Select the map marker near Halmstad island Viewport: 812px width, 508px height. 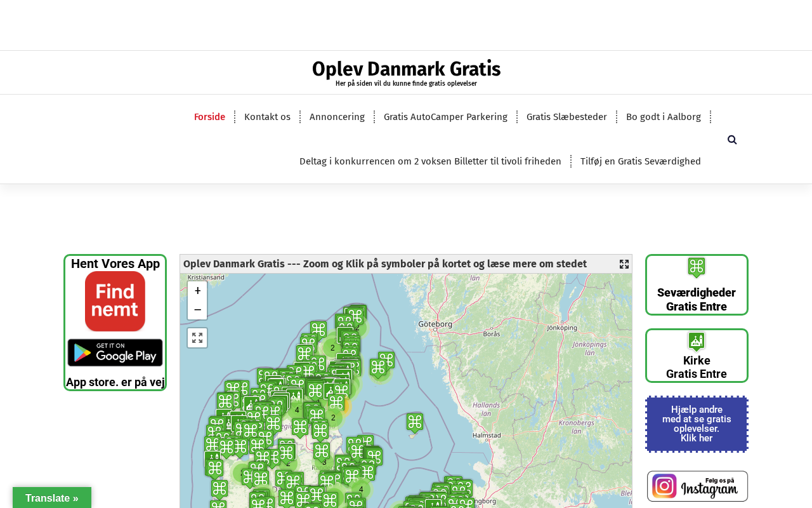pos(415,423)
